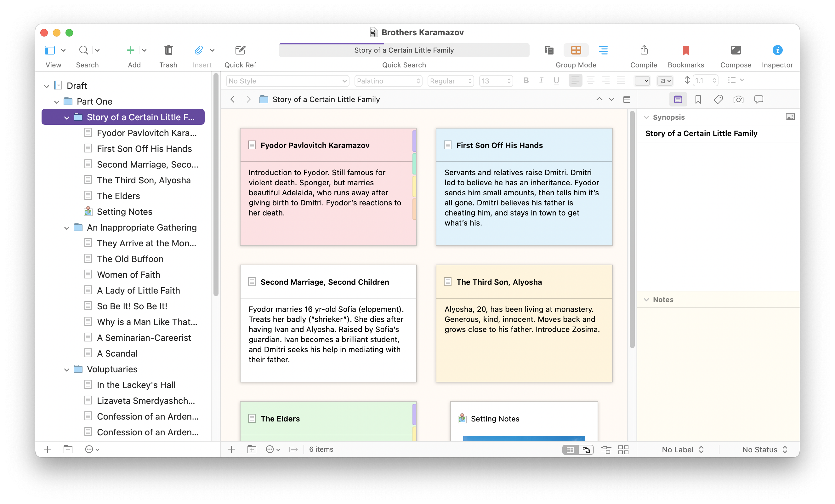Switch to the Keywords tag icon in inspector

[x=718, y=99]
